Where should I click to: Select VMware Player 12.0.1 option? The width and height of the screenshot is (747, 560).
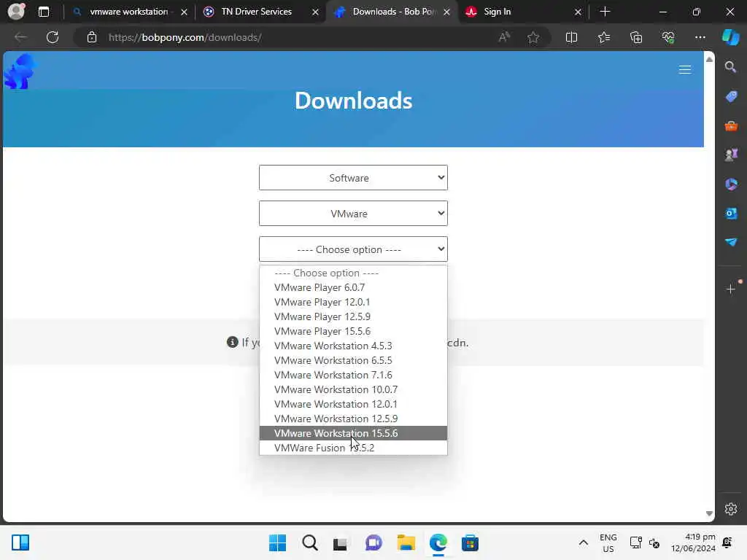tap(353, 302)
